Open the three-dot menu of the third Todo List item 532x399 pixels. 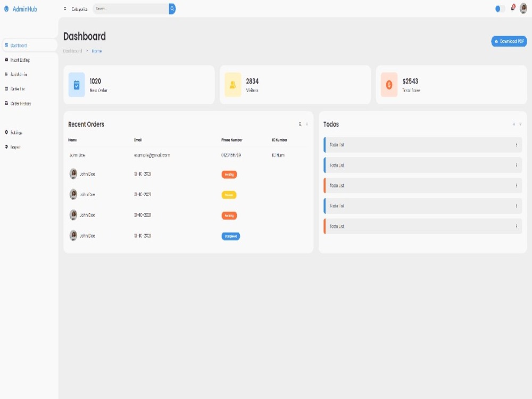517,186
